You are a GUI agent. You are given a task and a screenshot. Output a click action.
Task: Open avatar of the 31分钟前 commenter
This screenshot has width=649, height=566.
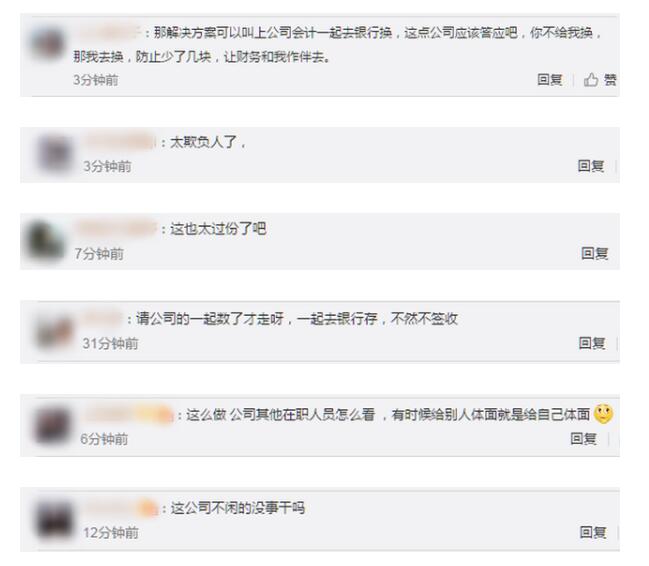pyautogui.click(x=54, y=331)
